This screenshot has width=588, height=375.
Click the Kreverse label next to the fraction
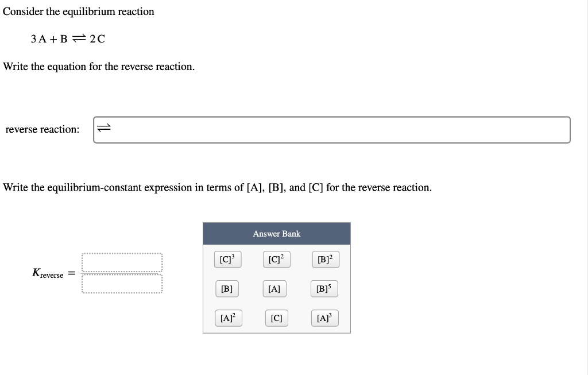pos(49,272)
